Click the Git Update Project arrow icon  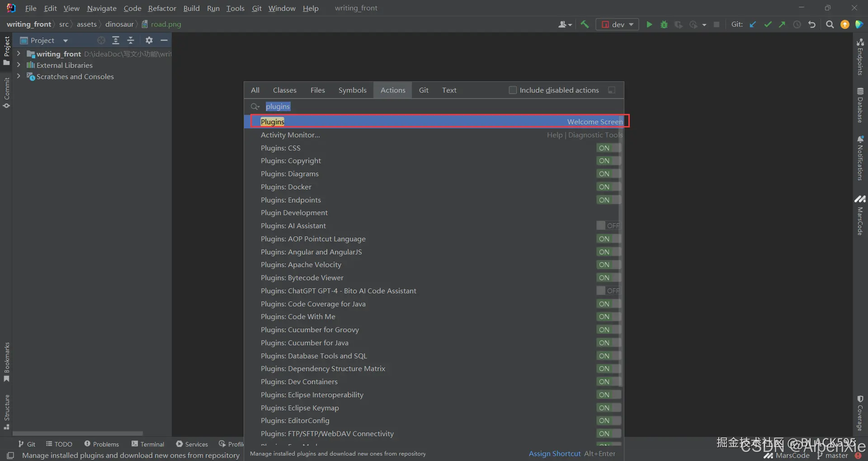tap(753, 24)
